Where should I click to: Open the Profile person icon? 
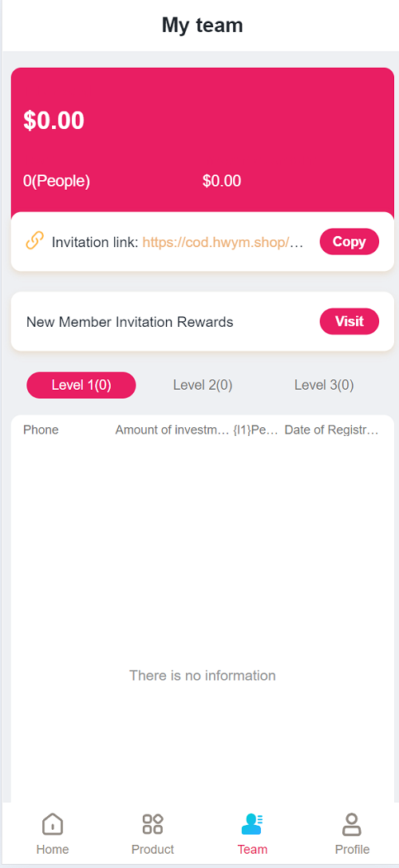pos(352,823)
